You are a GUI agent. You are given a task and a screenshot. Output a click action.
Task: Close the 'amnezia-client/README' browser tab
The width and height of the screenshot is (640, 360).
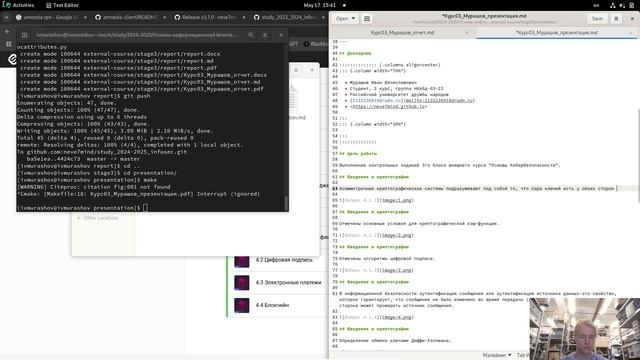[x=164, y=17]
